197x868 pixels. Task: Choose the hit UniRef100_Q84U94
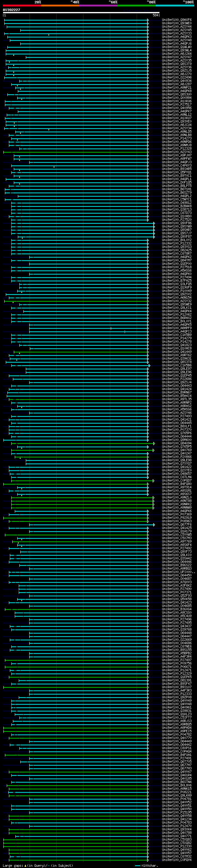(177, 443)
